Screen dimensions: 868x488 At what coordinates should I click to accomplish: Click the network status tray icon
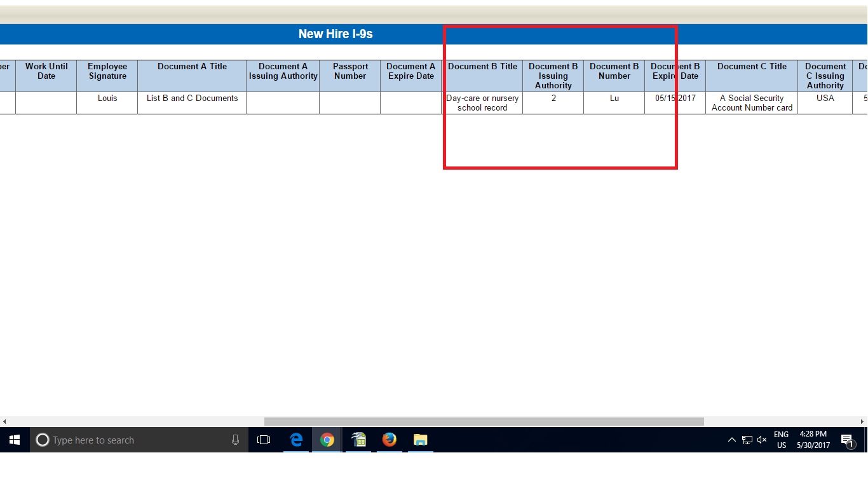[747, 440]
